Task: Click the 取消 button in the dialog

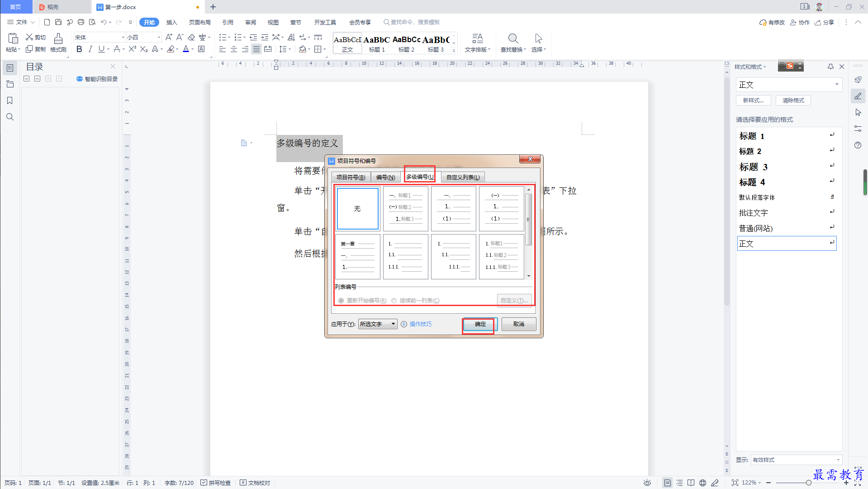Action: (x=519, y=324)
